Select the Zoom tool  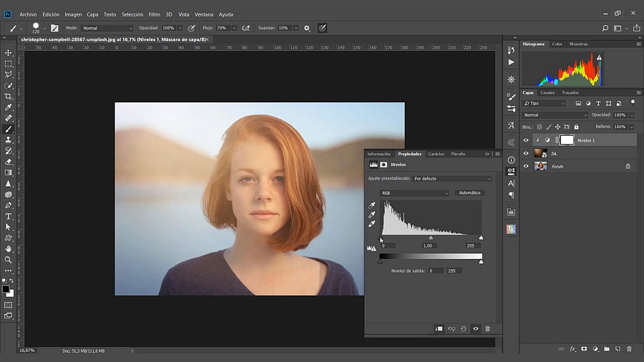8,260
